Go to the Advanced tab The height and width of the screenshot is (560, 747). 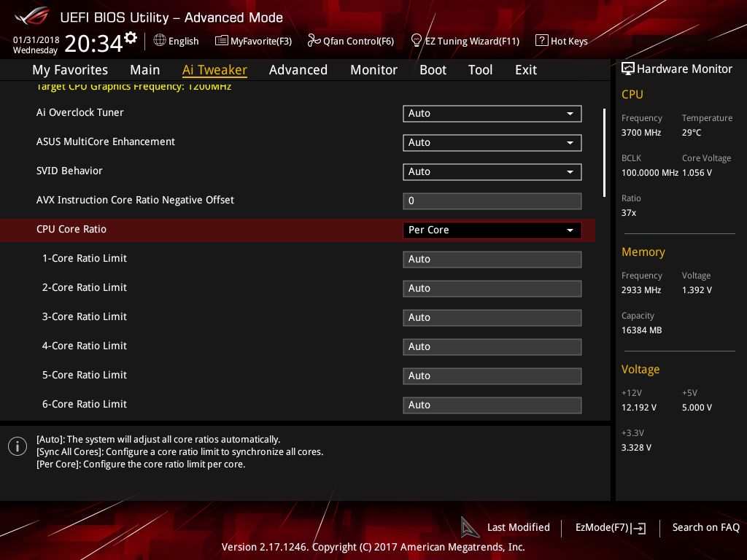coord(298,70)
